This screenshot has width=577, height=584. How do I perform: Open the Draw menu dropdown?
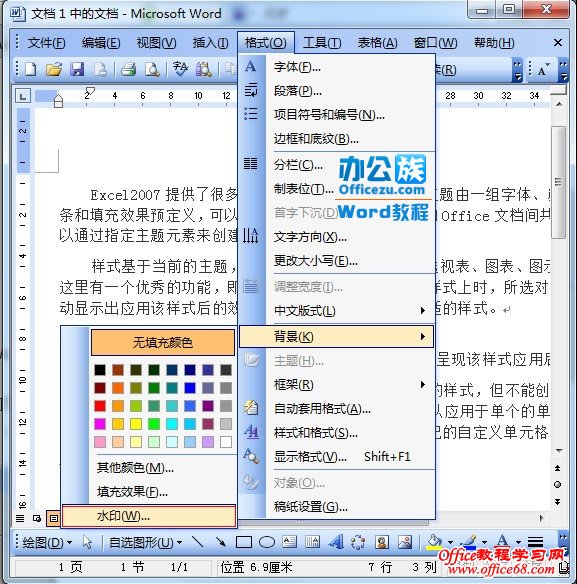point(47,542)
